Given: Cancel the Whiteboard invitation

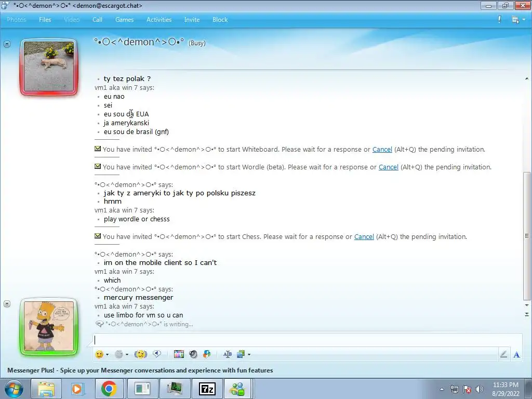Looking at the screenshot, I should tap(382, 149).
